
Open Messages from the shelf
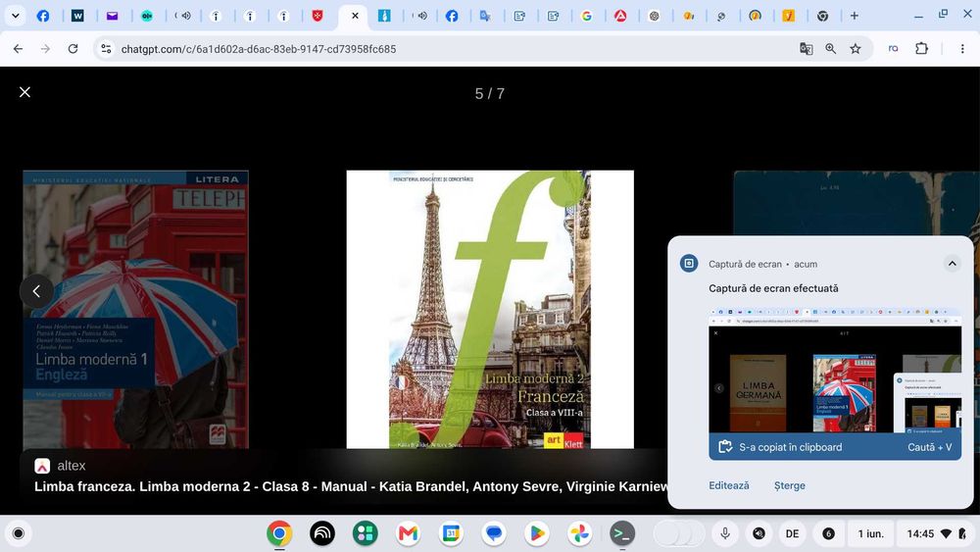[494, 533]
